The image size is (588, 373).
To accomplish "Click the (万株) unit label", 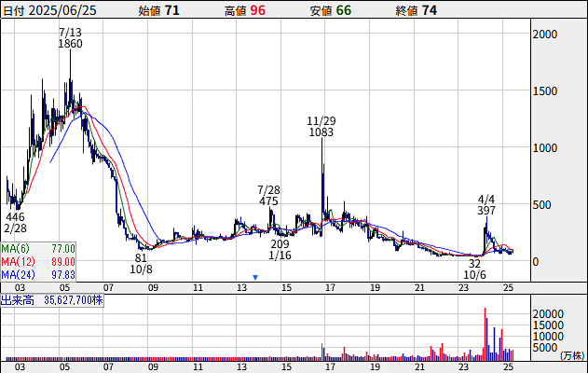I will tap(573, 355).
